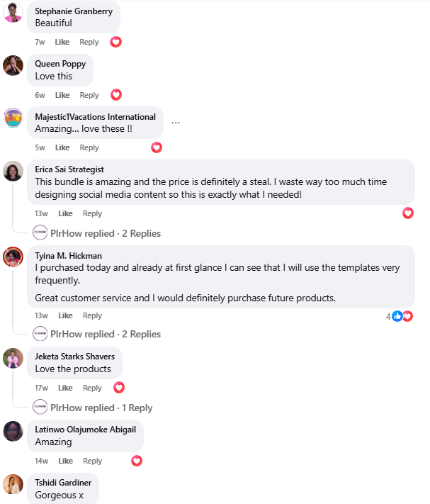Open more options for Majestic1Vacations comment
Screen dimensions: 430x504
[176, 123]
